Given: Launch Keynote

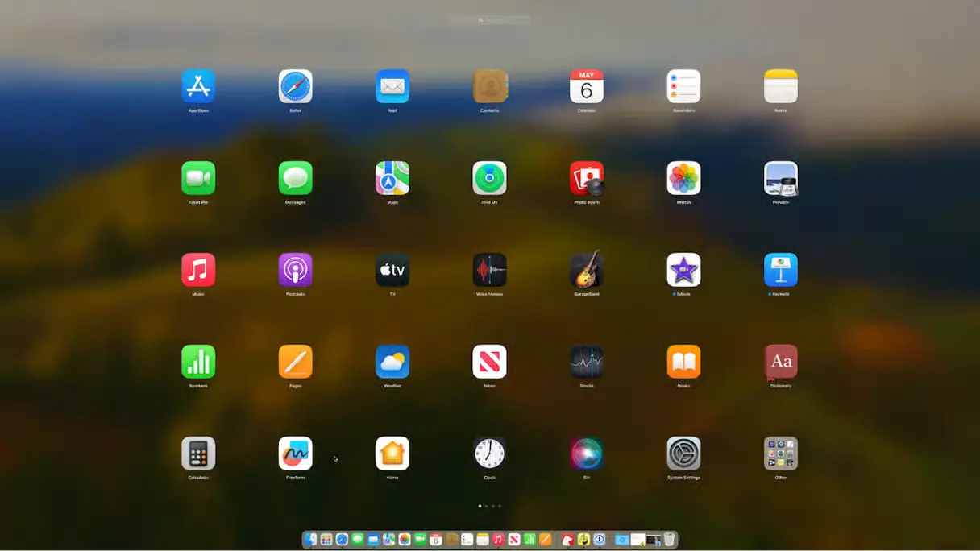Looking at the screenshot, I should [x=780, y=270].
